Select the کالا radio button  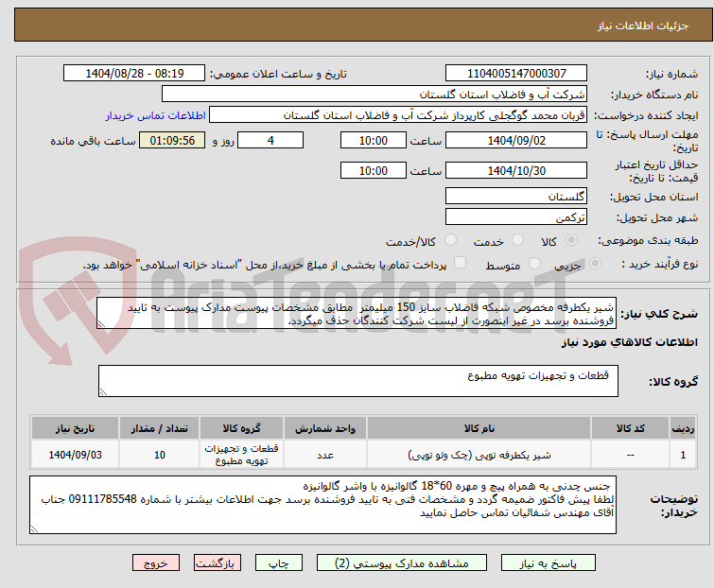pos(571,240)
